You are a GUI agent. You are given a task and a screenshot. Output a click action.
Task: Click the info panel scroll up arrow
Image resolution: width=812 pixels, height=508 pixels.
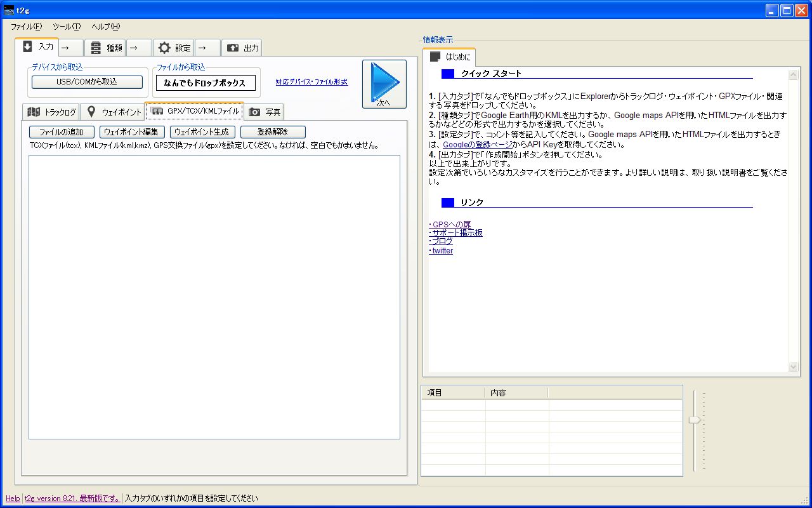click(793, 75)
